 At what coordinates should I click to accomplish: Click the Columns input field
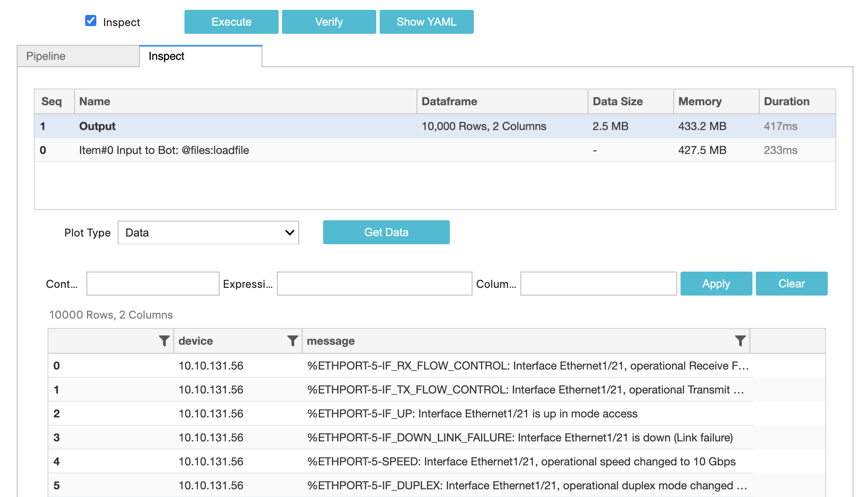click(x=598, y=284)
